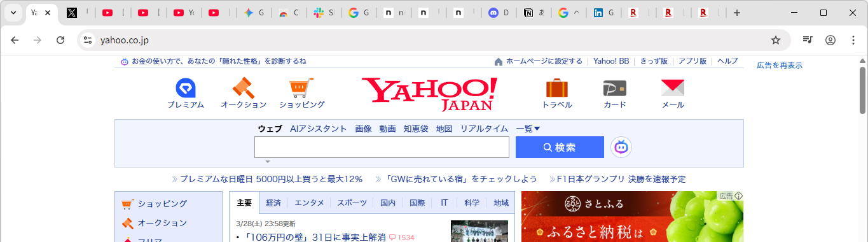Switch to the Gemini tab
The width and height of the screenshot is (868, 242).
[x=249, y=13]
